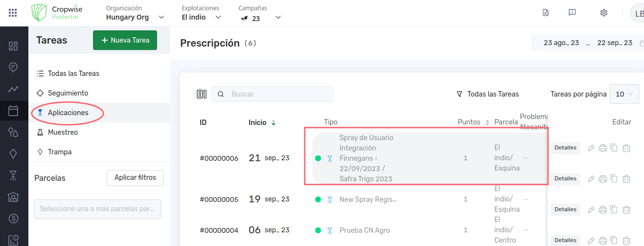The width and height of the screenshot is (644, 246).
Task: Edit task #00000006 with pencil icon
Action: click(591, 148)
